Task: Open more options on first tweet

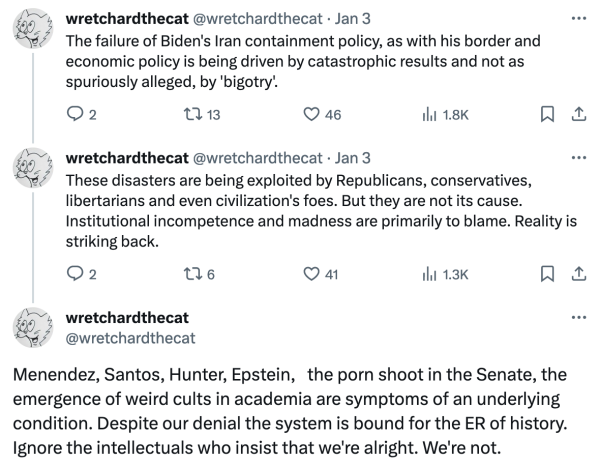Action: (577, 19)
